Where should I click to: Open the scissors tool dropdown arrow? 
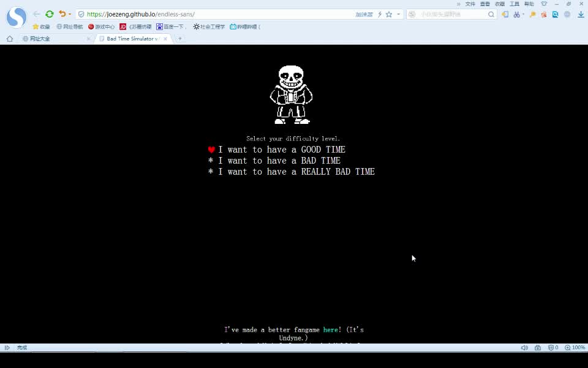click(x=524, y=14)
